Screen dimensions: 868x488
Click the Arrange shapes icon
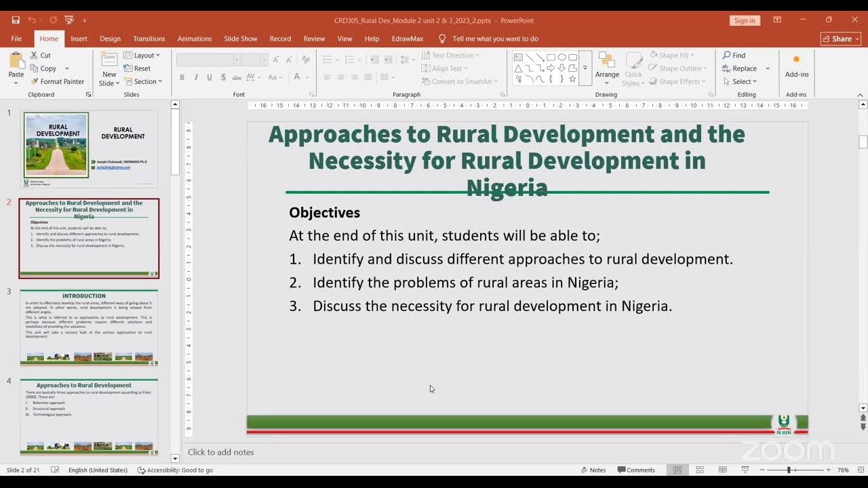click(x=607, y=61)
